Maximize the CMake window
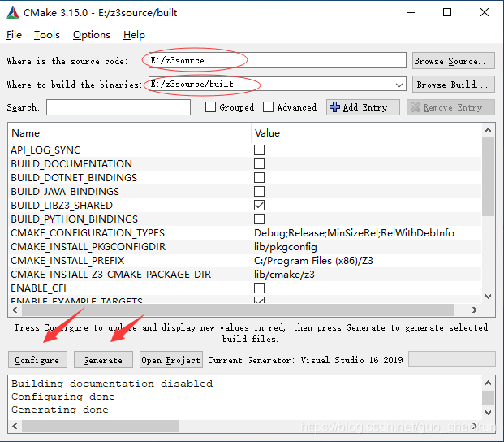 [447, 12]
